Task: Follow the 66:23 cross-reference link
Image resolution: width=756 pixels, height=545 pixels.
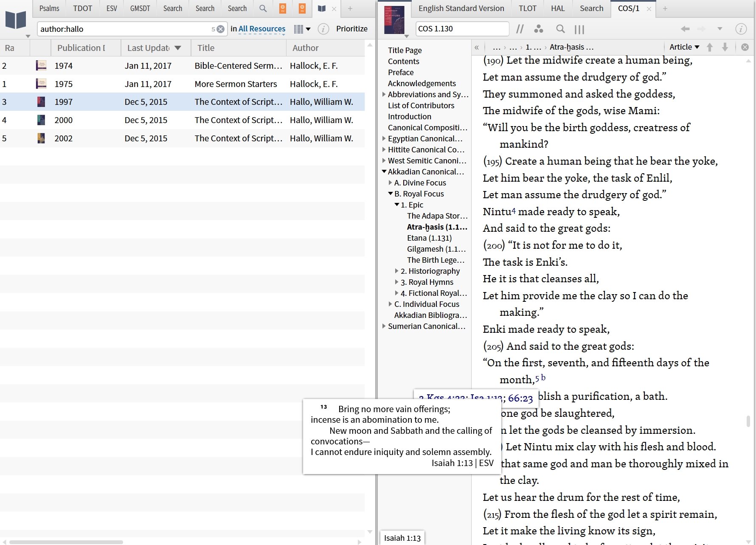Action: [520, 398]
